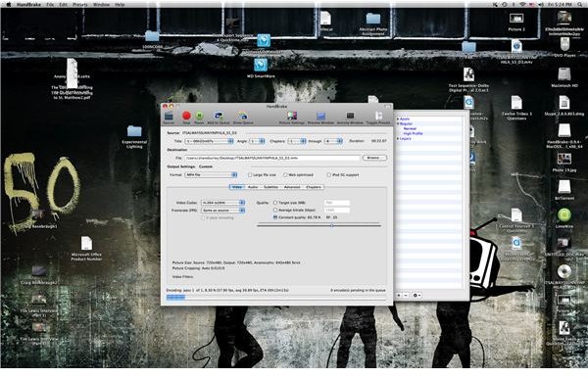This screenshot has height=378, width=588.
Task: Click the Target size value field
Action: (337, 203)
